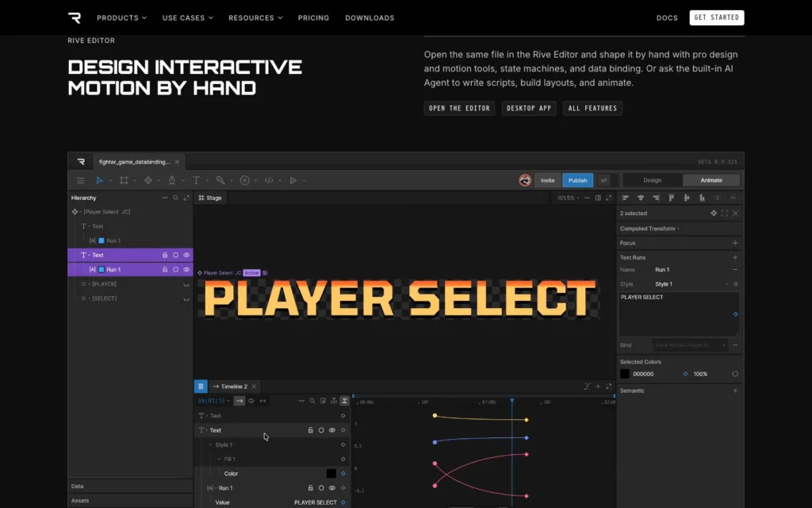
Task: Click the black Color swatch in the timeline
Action: [x=331, y=473]
